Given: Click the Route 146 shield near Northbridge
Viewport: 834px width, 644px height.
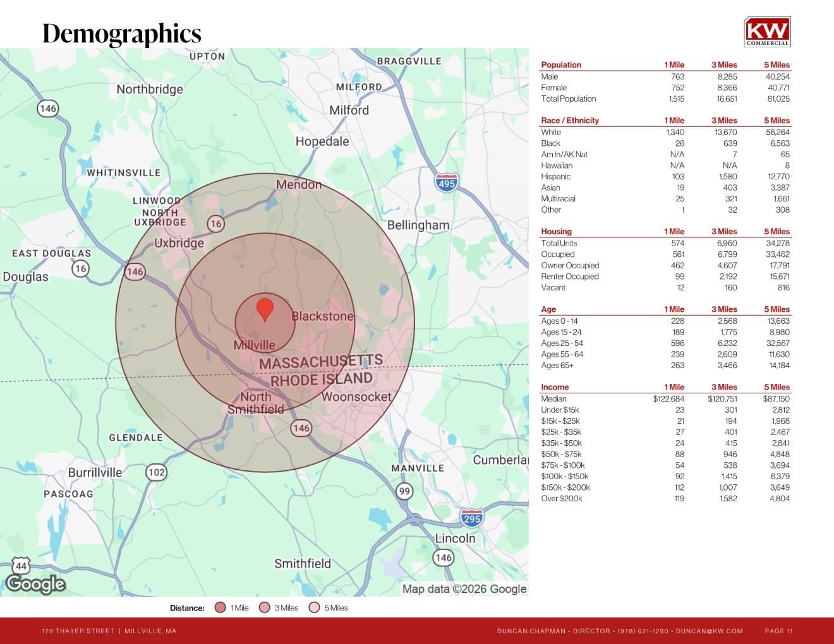Looking at the screenshot, I should 48,109.
